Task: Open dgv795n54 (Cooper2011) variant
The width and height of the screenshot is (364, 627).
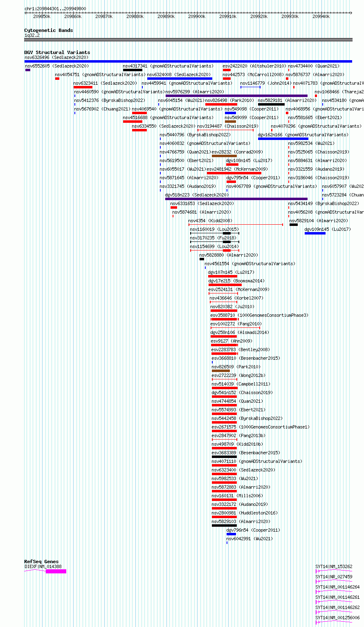Action: (x=253, y=178)
